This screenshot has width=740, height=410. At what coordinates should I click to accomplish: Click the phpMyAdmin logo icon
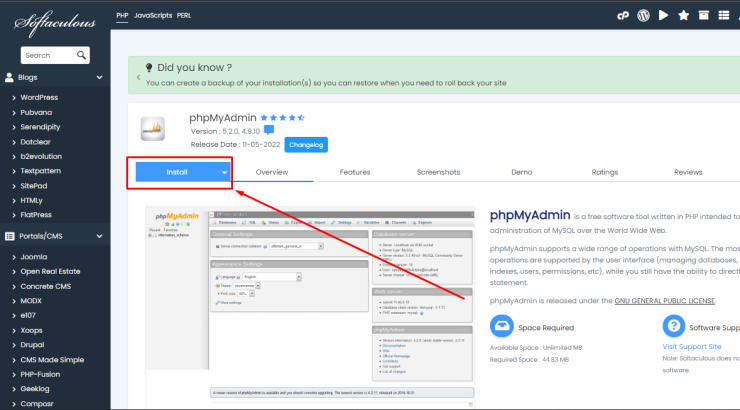tap(152, 129)
